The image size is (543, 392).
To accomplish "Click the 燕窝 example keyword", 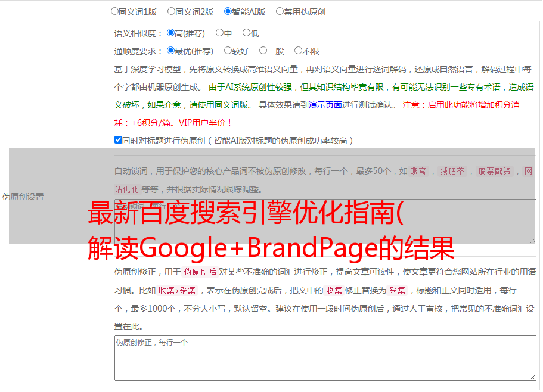I will pos(418,171).
